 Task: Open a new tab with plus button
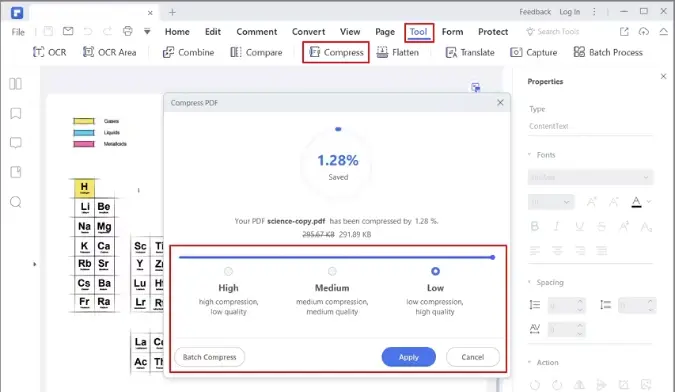coord(172,12)
